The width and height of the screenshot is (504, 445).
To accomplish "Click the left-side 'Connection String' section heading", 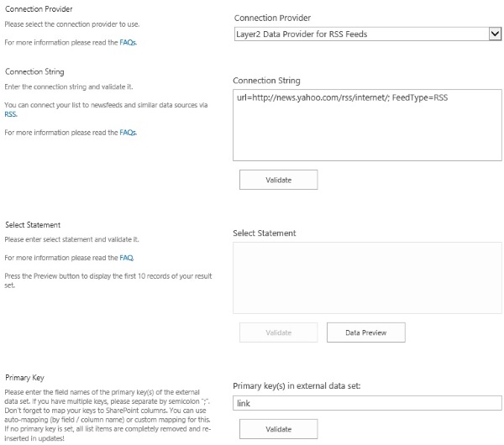I will click(x=34, y=72).
